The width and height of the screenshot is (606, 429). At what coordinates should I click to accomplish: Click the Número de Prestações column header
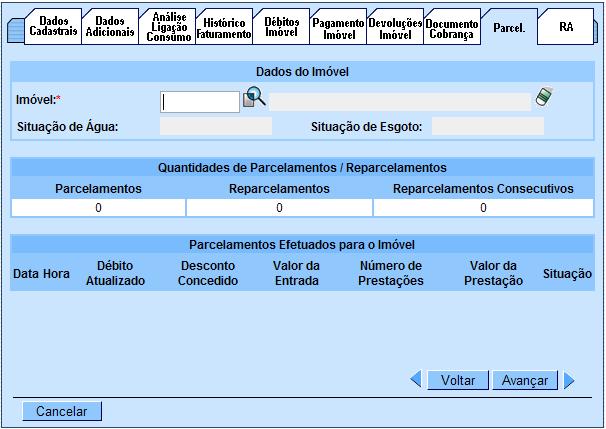tap(391, 273)
